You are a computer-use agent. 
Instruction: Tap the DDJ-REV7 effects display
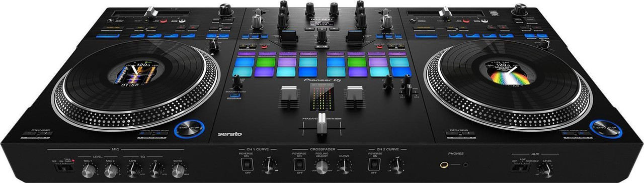point(322,24)
